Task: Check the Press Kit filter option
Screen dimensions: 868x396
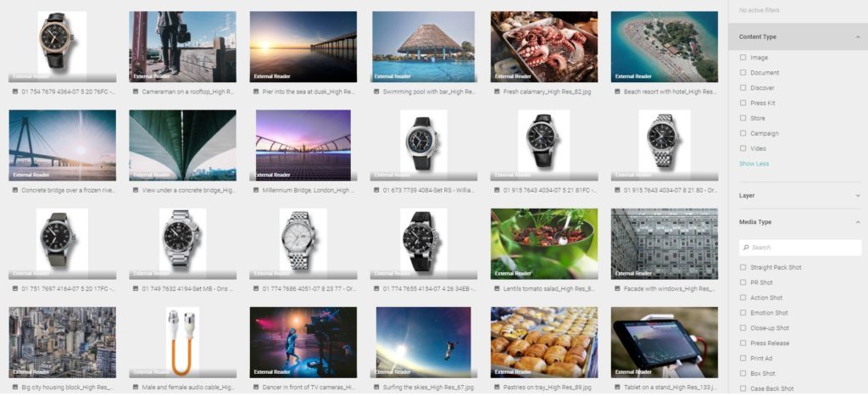Action: tap(743, 103)
